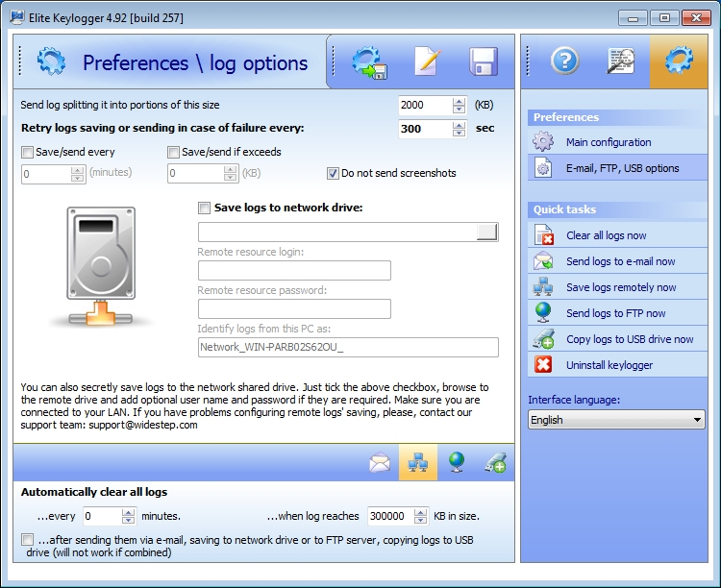Open the view logs magnifier icon
This screenshot has height=588, width=721.
[x=621, y=61]
